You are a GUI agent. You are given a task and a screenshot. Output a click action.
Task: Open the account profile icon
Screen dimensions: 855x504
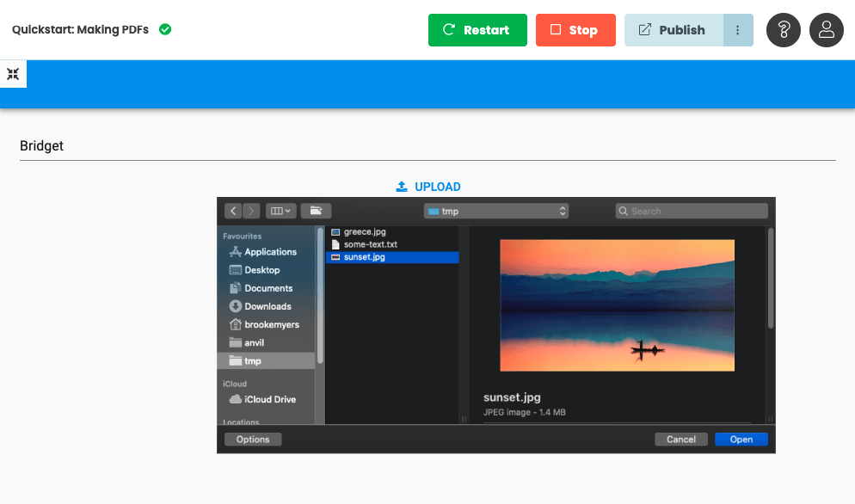[826, 30]
